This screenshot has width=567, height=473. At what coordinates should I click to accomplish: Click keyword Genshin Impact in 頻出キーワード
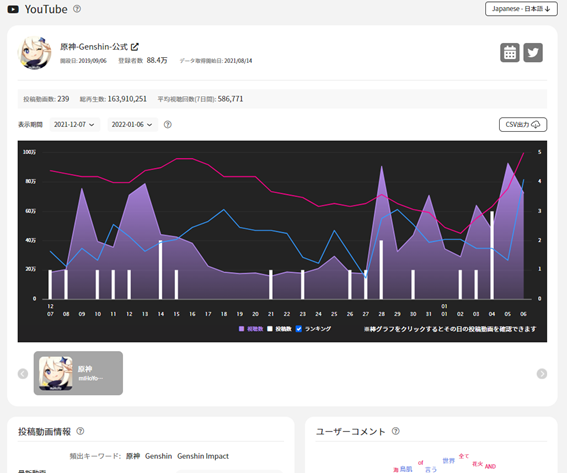coord(203,456)
